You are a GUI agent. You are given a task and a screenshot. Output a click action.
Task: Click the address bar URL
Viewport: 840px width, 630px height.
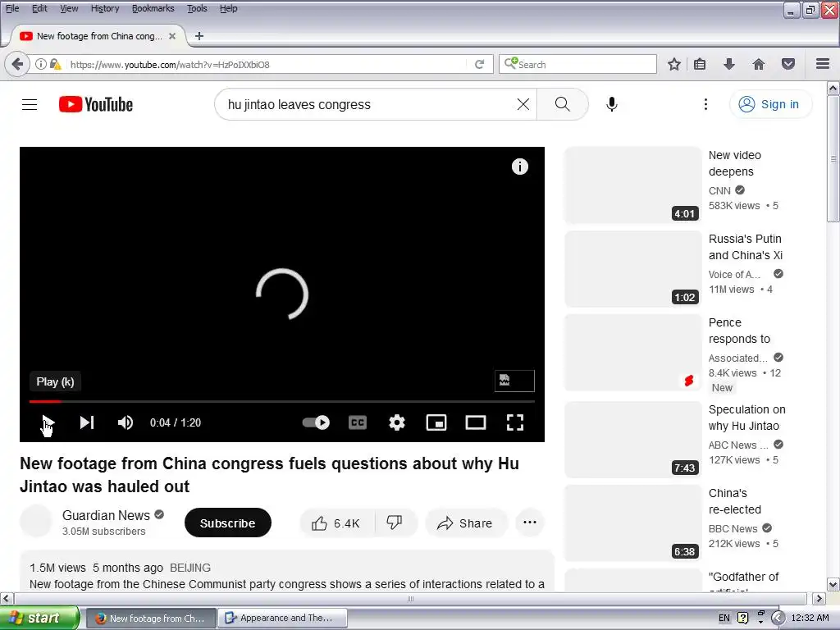pyautogui.click(x=265, y=65)
